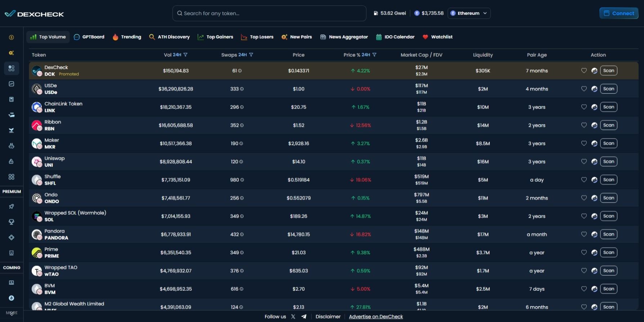Open the chart analytics sidebar icon
644x322 pixels.
pyautogui.click(x=12, y=84)
